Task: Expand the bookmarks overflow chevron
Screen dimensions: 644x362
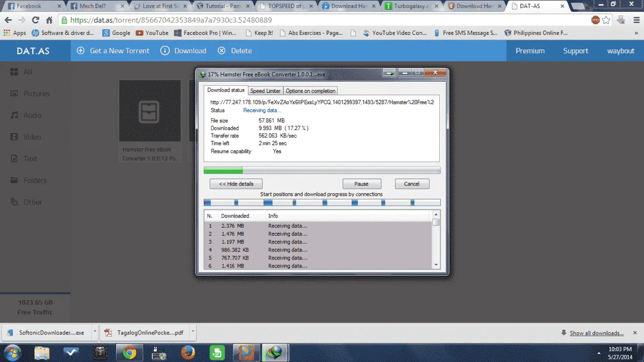Action: (636, 33)
